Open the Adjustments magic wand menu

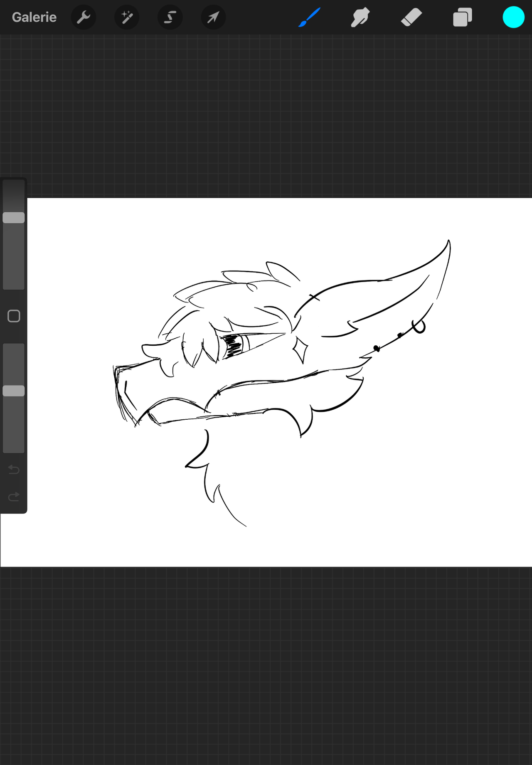[x=127, y=17]
